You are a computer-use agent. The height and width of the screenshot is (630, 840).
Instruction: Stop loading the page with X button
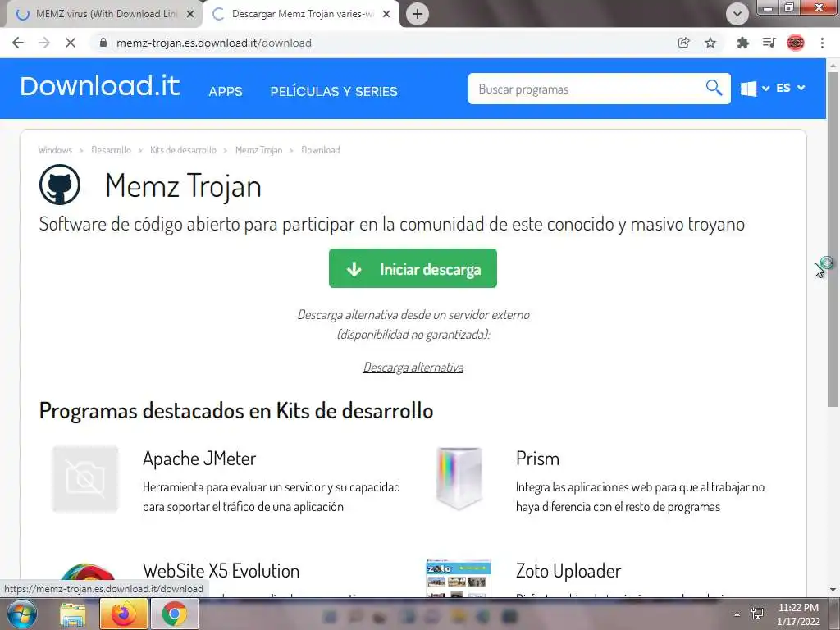[71, 43]
